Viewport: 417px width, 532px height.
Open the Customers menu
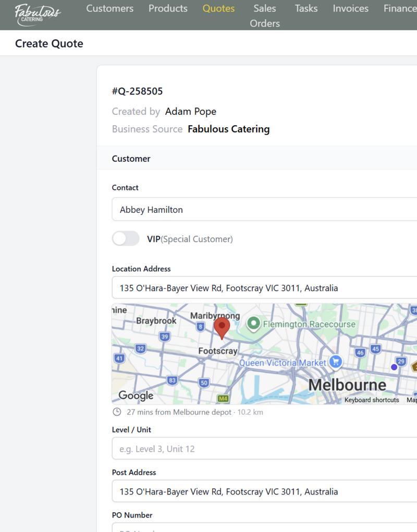(109, 8)
